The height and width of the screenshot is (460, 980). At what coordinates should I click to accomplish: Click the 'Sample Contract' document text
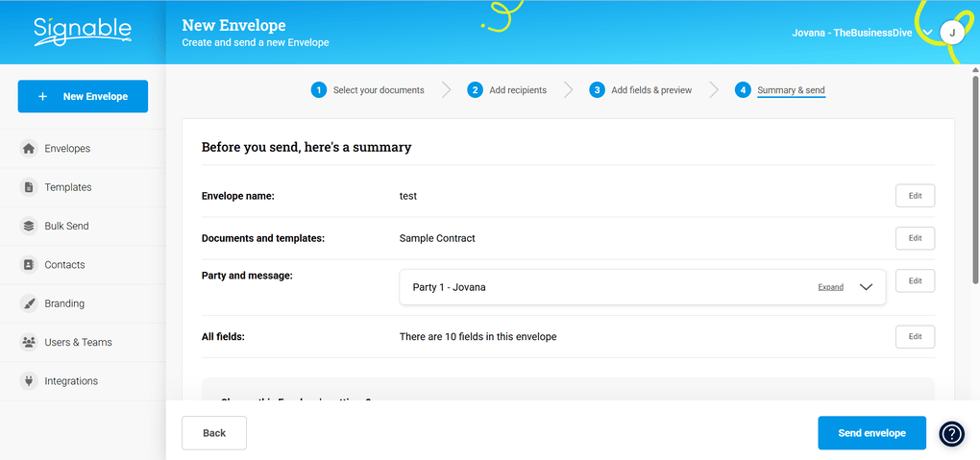pos(437,238)
